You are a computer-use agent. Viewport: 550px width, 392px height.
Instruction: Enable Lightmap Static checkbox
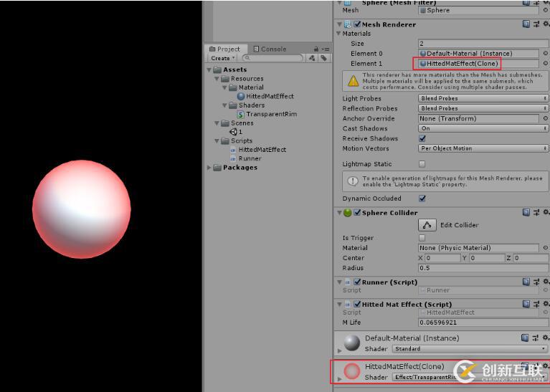(422, 163)
